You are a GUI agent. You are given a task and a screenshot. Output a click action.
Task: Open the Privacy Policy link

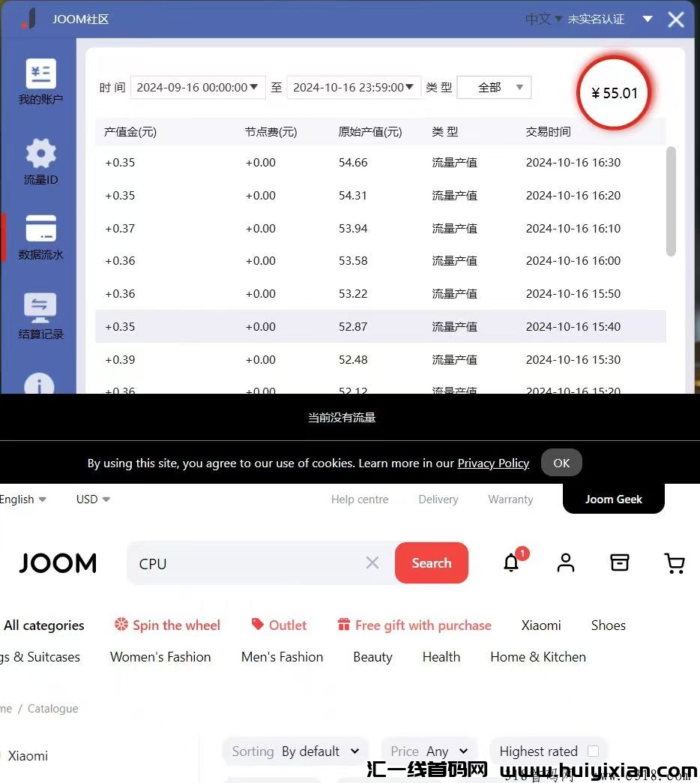pyautogui.click(x=493, y=463)
